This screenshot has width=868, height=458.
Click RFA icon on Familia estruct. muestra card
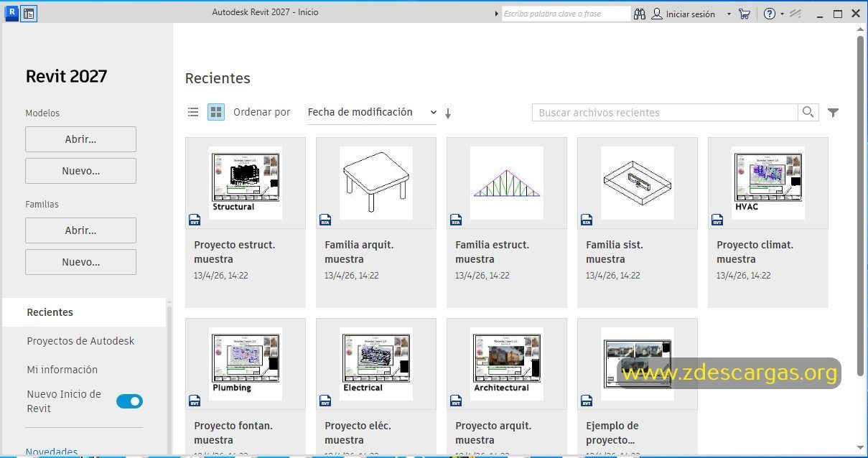(x=456, y=220)
